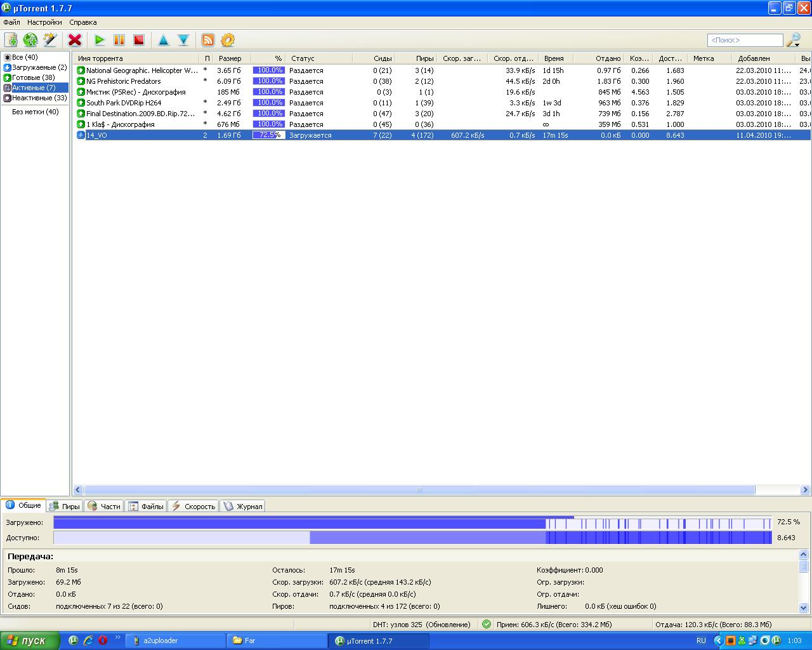Remove selected torrent with red X
Screen dimensions: 812x650
[x=75, y=40]
